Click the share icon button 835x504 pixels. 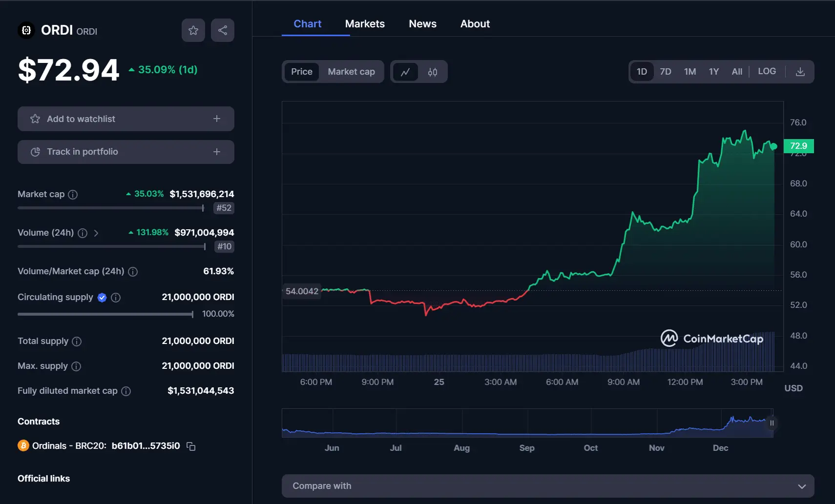pos(223,30)
